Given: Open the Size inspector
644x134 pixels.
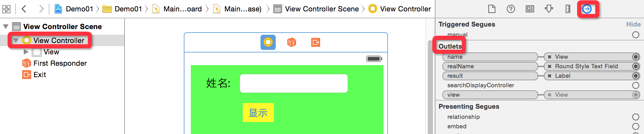Looking at the screenshot, I should (x=568, y=9).
